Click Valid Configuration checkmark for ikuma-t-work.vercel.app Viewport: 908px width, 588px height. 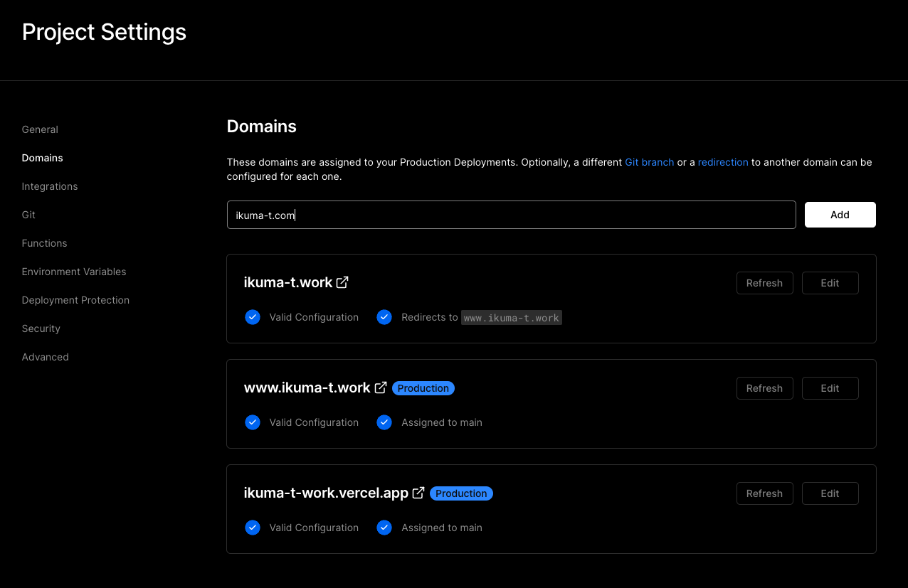tap(253, 528)
